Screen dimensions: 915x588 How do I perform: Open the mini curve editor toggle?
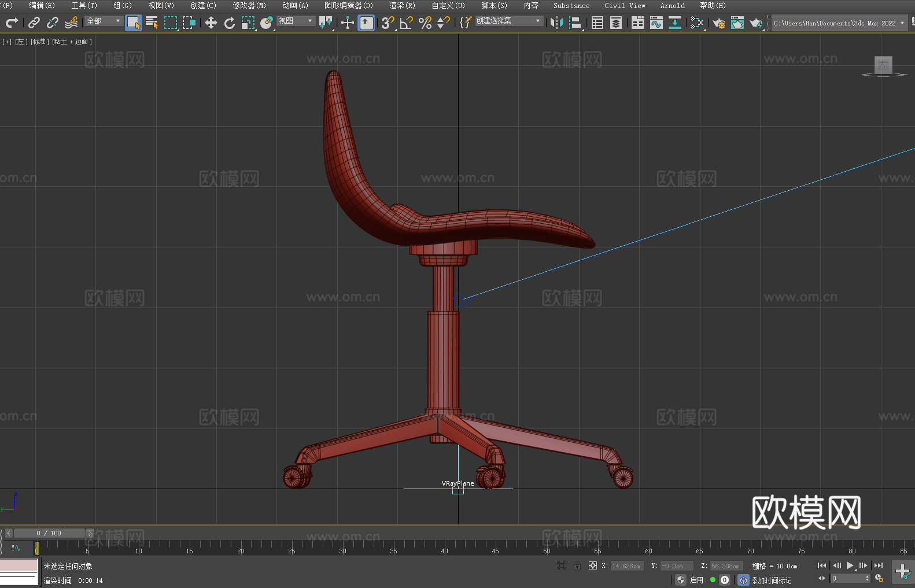[16, 548]
